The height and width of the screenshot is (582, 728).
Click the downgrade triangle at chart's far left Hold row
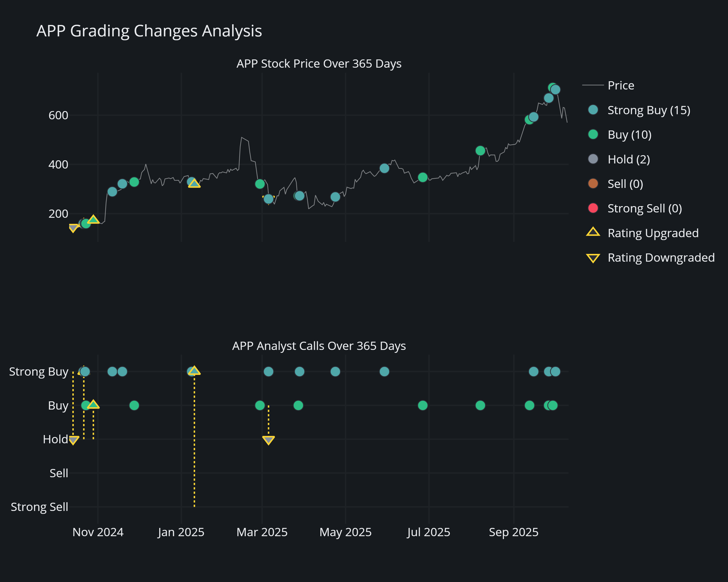(x=74, y=440)
